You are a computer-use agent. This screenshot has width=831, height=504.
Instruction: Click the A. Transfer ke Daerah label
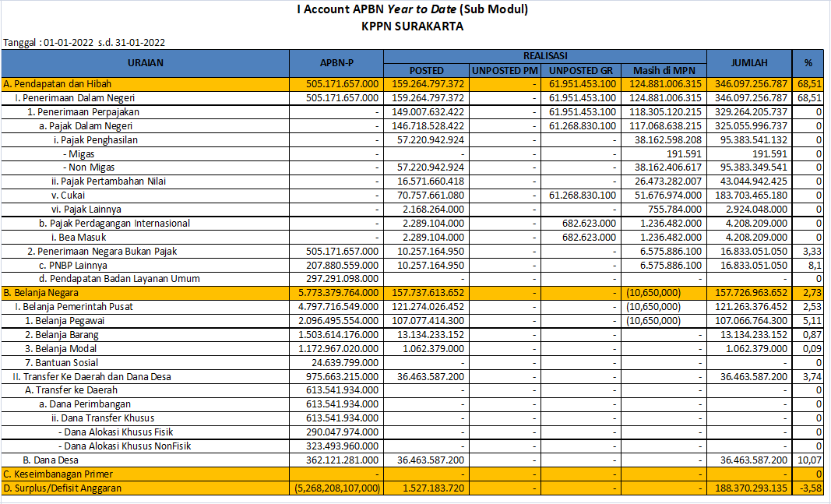[x=71, y=390]
